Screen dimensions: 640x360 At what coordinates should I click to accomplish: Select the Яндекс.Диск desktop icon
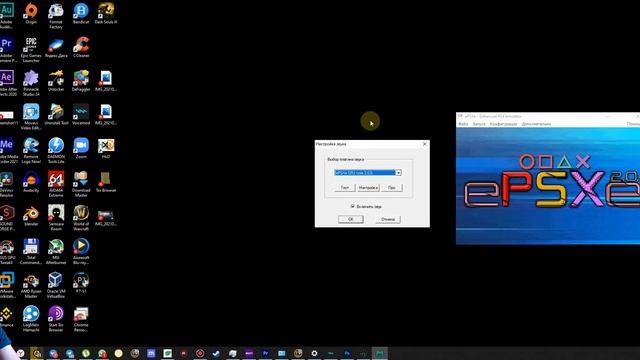[56, 47]
